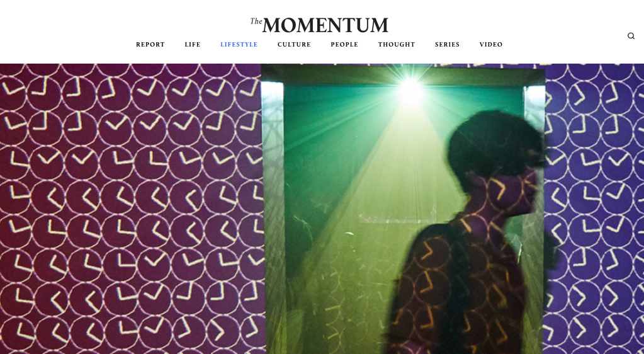Open the PEOPLE page
Viewport: 644px width, 354px height.
click(x=344, y=44)
